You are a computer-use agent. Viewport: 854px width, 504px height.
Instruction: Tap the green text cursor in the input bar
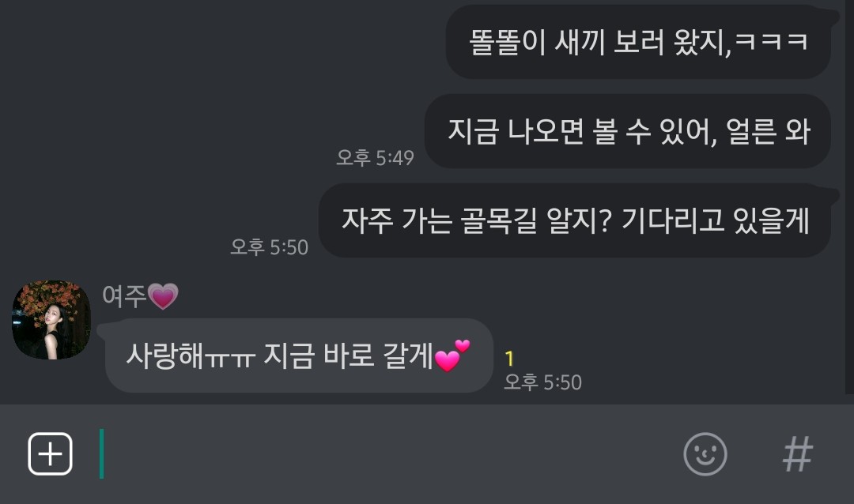coord(101,454)
